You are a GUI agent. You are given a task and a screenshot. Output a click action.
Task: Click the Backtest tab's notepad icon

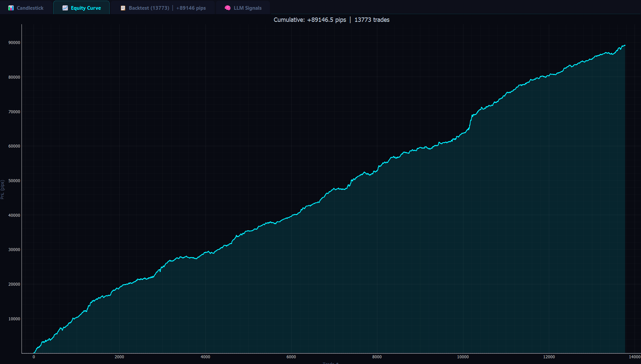(x=123, y=8)
